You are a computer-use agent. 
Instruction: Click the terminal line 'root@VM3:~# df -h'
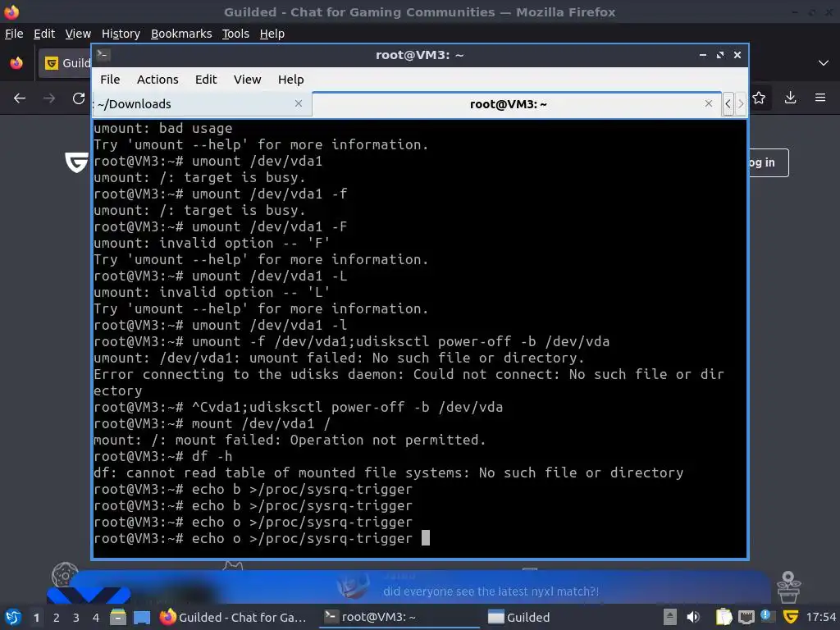click(x=163, y=456)
